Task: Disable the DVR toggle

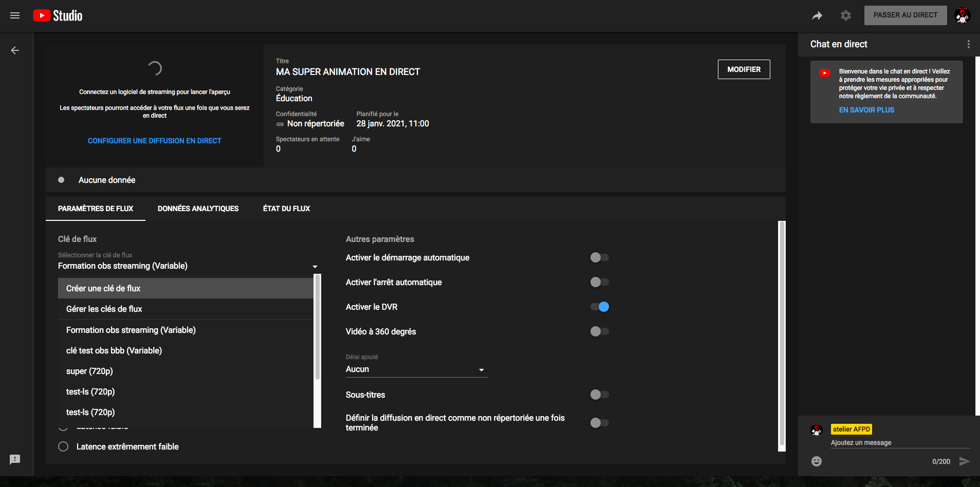Action: point(599,307)
